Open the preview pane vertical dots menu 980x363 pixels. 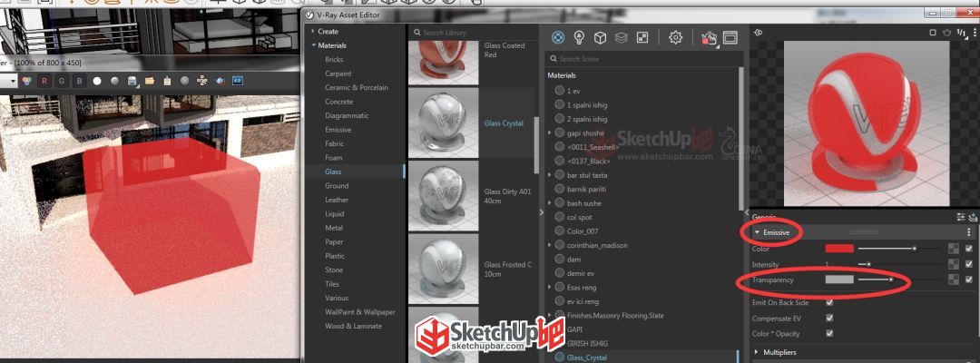[975, 33]
